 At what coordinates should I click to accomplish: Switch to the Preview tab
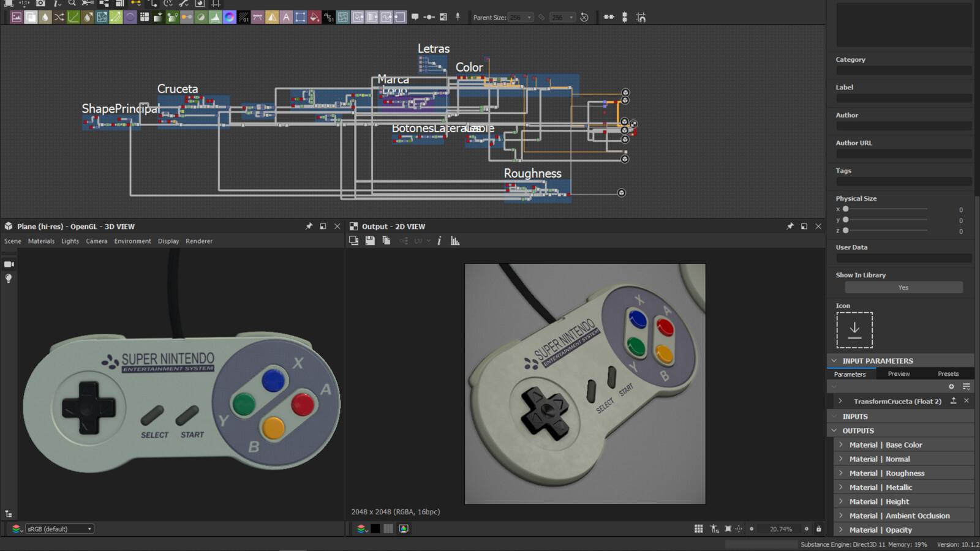pos(899,374)
